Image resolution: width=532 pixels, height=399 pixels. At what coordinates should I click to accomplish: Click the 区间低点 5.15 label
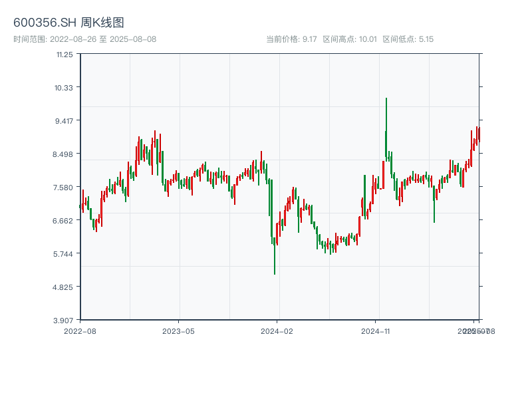point(408,39)
